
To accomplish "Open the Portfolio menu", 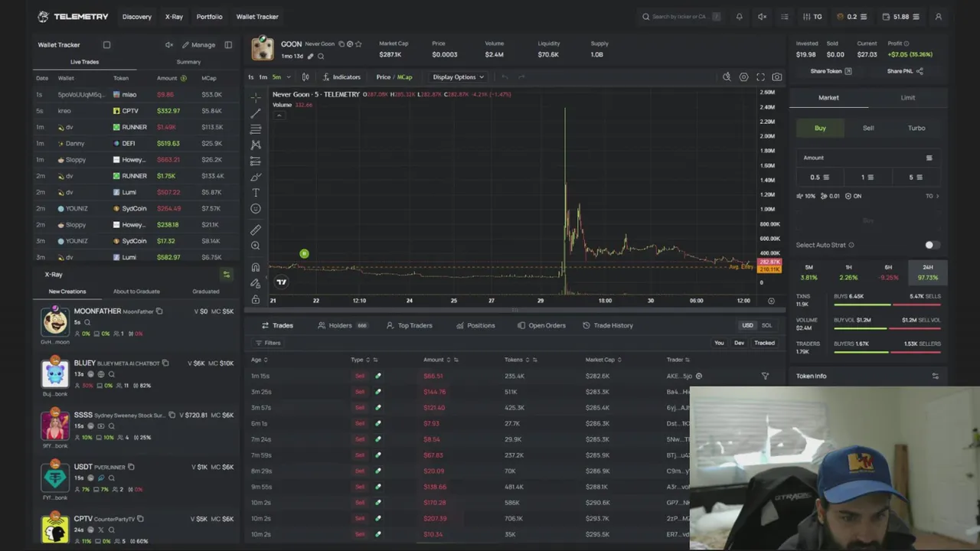I will pyautogui.click(x=209, y=16).
